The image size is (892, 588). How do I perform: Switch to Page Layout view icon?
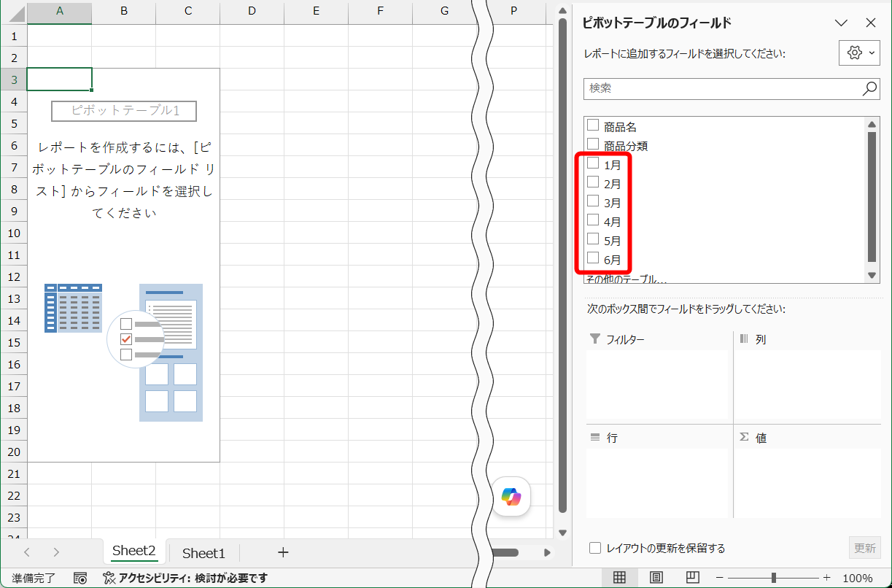click(x=656, y=578)
